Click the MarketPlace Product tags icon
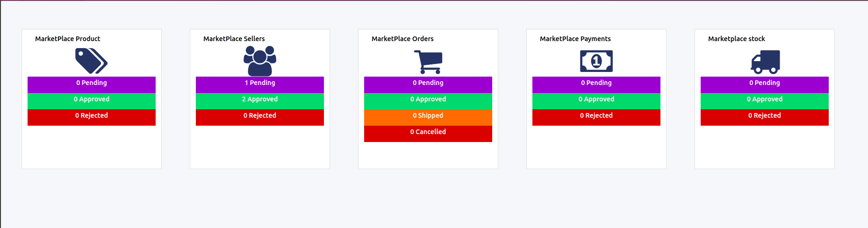The height and width of the screenshot is (228, 868). (x=91, y=61)
